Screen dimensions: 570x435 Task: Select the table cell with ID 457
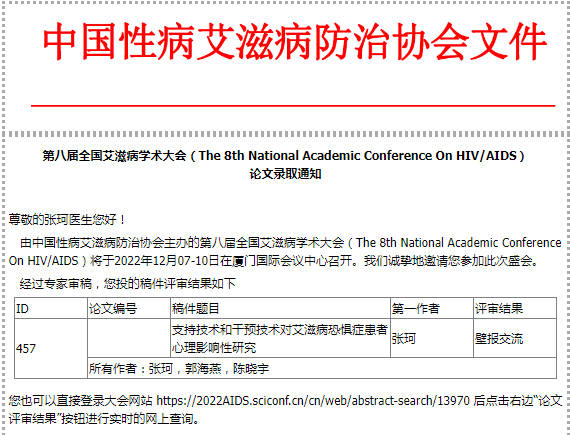[51, 349]
